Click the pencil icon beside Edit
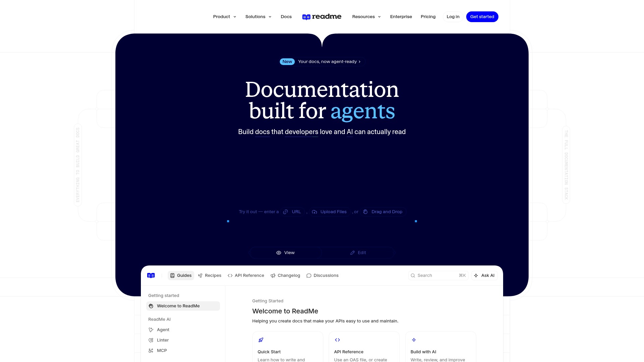Viewport: 644px width, 362px height. coord(353,253)
